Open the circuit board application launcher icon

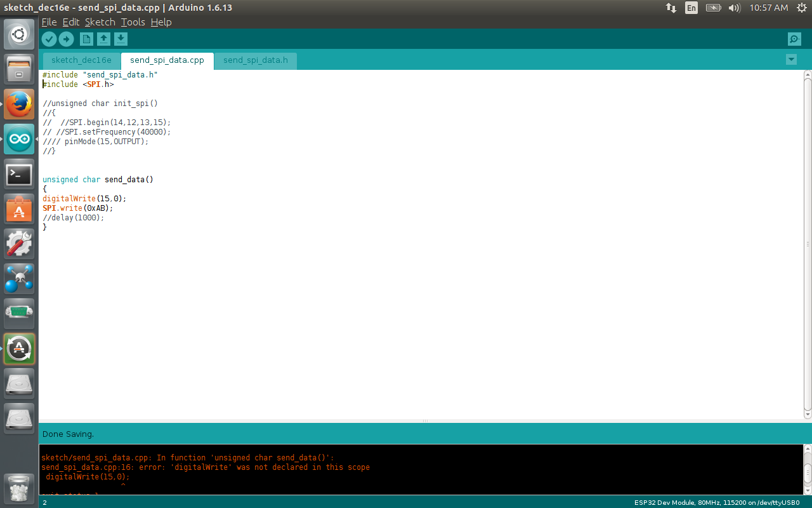[x=19, y=314]
